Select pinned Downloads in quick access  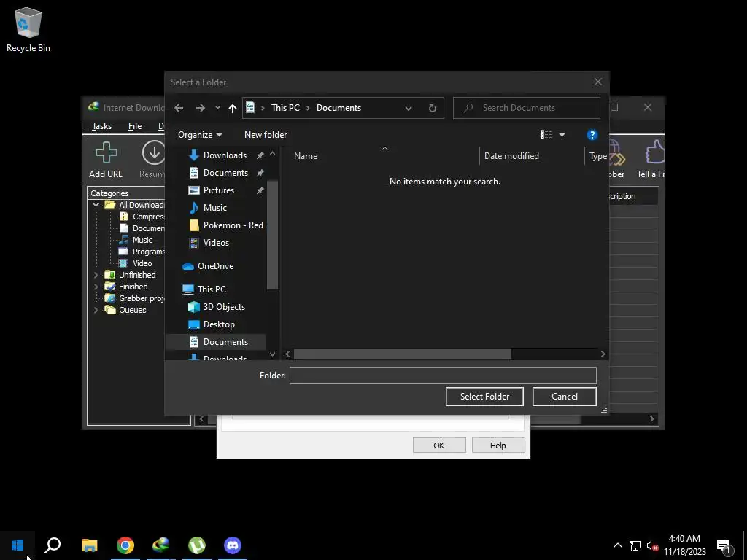point(225,155)
